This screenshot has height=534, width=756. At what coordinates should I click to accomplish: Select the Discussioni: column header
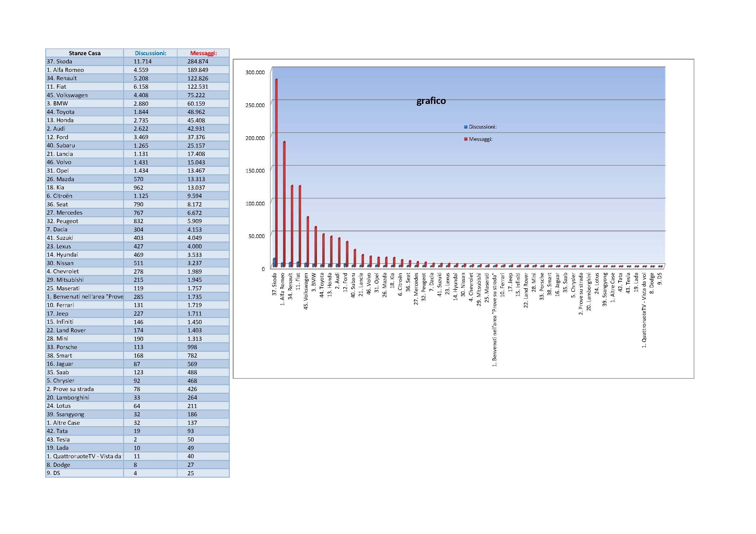[150, 53]
